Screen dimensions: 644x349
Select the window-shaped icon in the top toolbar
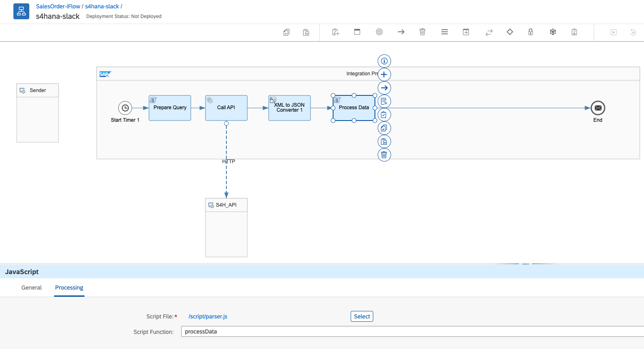[x=357, y=32]
